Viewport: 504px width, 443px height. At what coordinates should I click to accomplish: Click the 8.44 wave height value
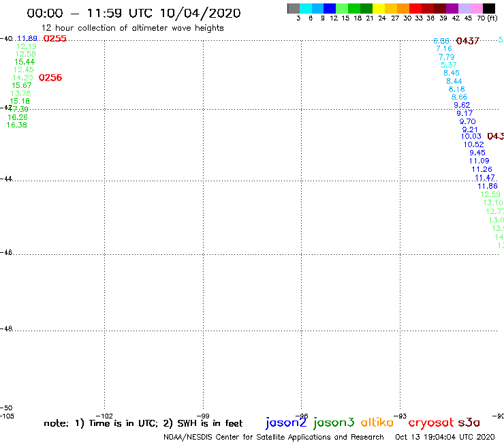(x=454, y=81)
